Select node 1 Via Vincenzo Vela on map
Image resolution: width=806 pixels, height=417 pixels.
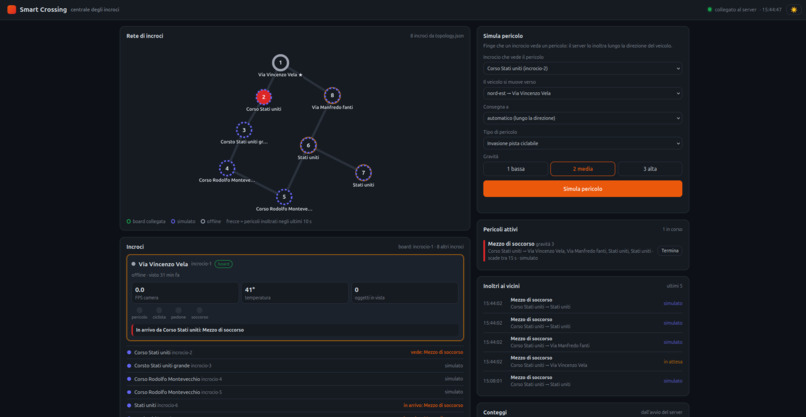tap(280, 63)
